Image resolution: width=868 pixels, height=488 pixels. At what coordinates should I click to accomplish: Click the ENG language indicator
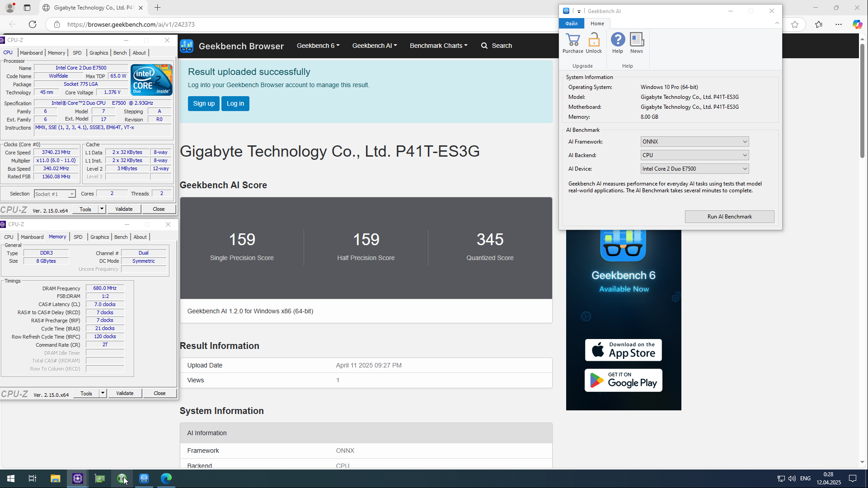(805, 479)
